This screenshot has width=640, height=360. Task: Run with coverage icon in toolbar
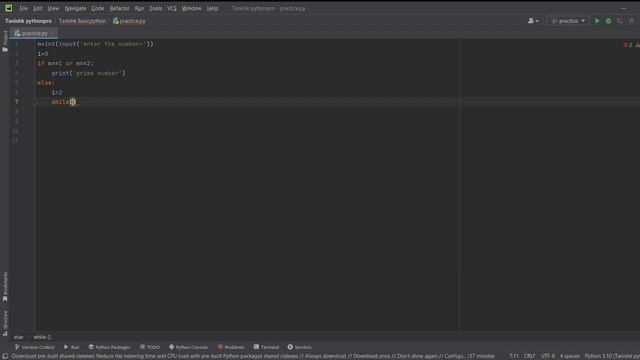click(x=620, y=21)
